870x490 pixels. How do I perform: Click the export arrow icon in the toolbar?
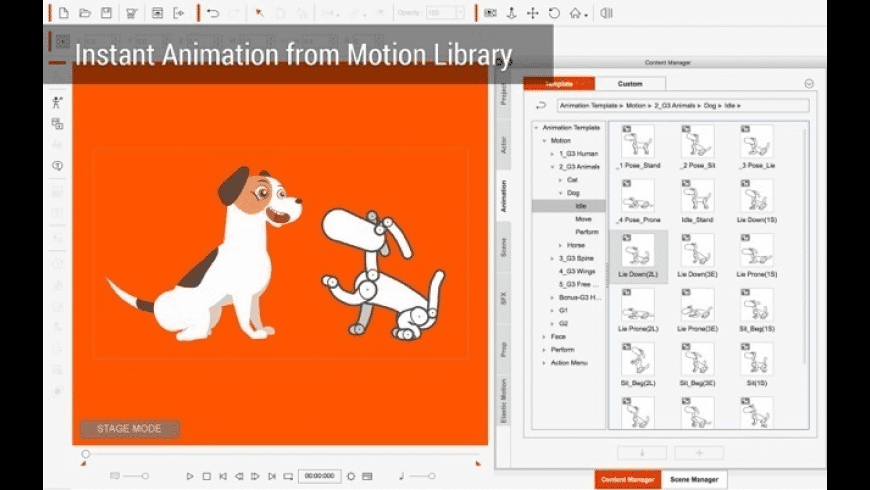179,13
